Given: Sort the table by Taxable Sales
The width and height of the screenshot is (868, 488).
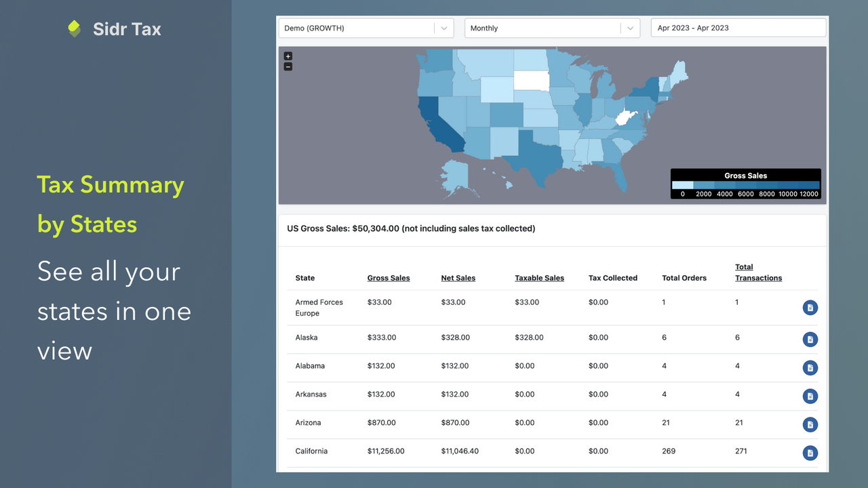Looking at the screenshot, I should (x=539, y=278).
